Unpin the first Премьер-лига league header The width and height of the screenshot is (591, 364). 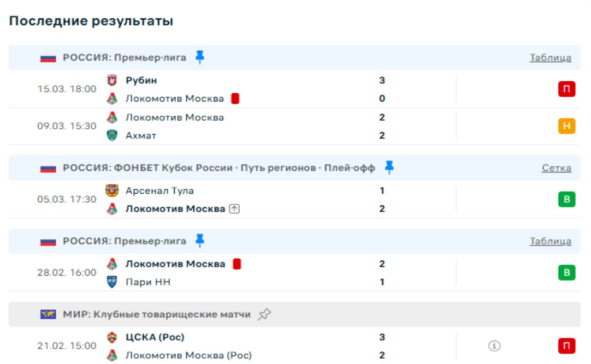pyautogui.click(x=200, y=57)
